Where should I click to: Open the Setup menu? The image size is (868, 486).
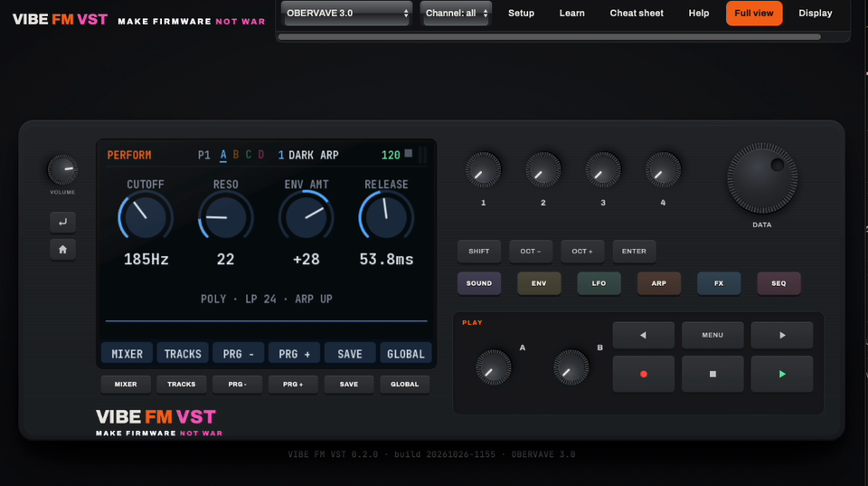521,14
